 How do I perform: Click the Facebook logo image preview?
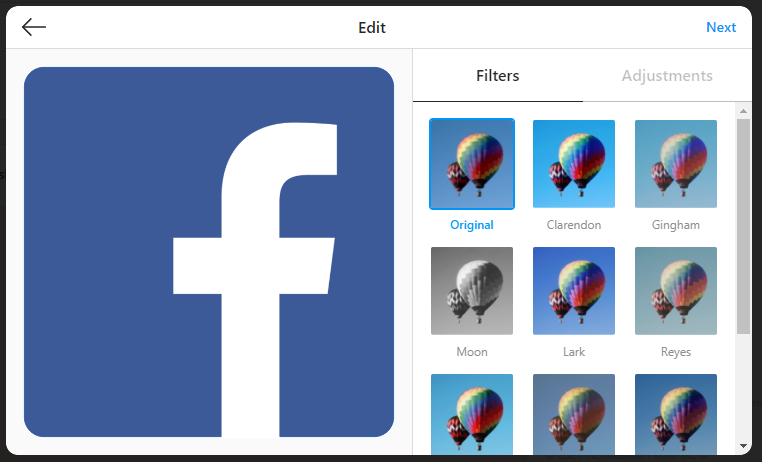(209, 252)
